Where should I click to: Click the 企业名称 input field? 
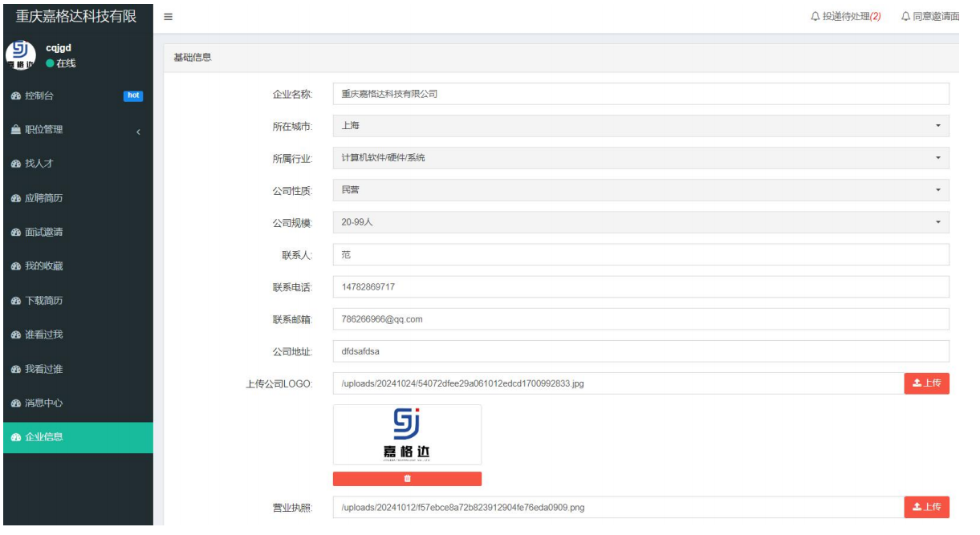point(640,94)
